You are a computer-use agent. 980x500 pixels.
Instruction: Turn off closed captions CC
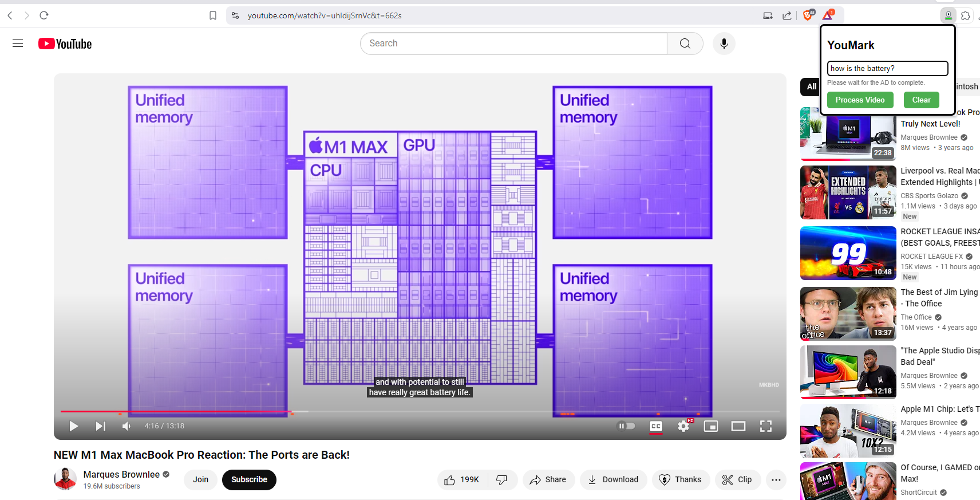[x=656, y=426]
